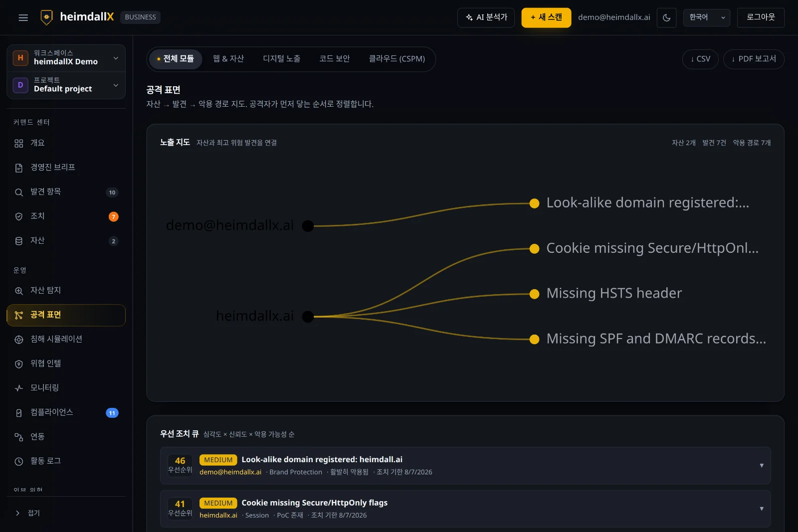Click the Look-alike domain finding node
Image resolution: width=798 pixels, height=532 pixels.
point(534,203)
